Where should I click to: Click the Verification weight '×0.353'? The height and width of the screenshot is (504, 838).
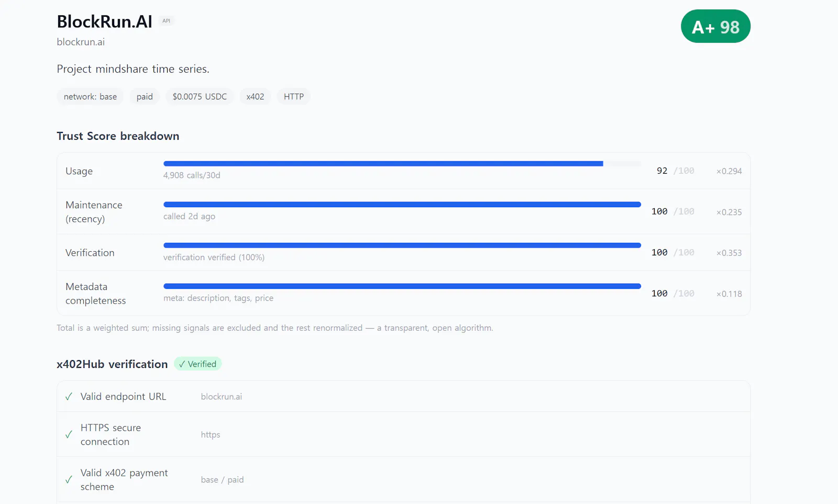(x=729, y=253)
